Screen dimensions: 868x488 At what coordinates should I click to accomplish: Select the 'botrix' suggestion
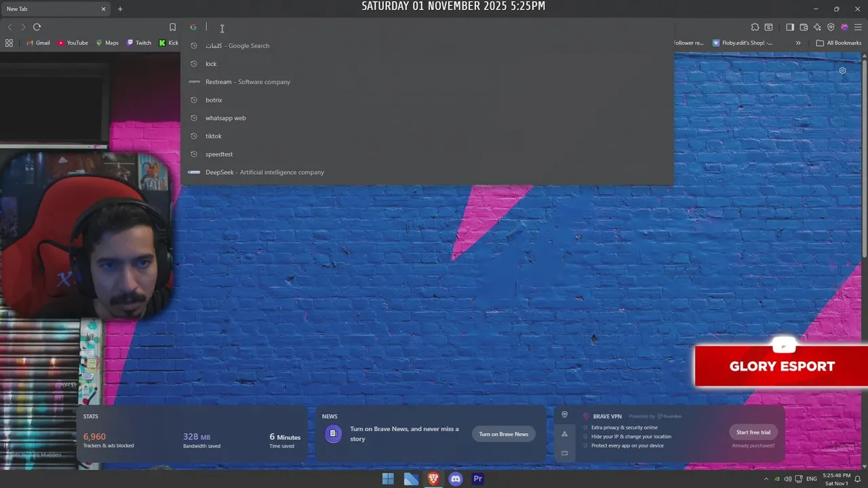tap(427, 100)
